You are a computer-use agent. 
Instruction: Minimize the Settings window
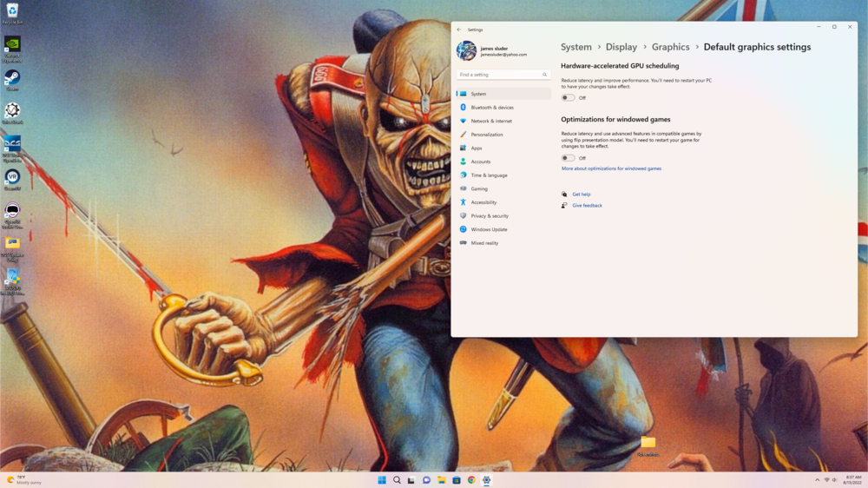(819, 27)
